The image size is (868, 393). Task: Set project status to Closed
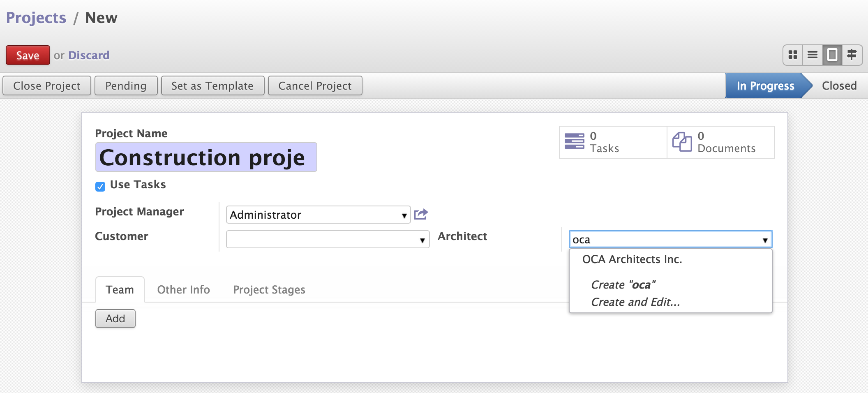click(x=839, y=86)
